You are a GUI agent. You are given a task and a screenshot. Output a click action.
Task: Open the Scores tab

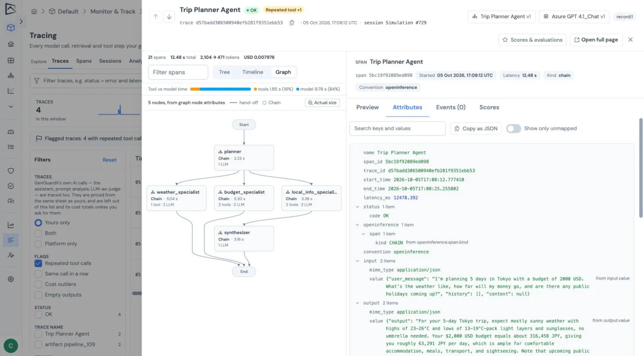[x=489, y=107]
